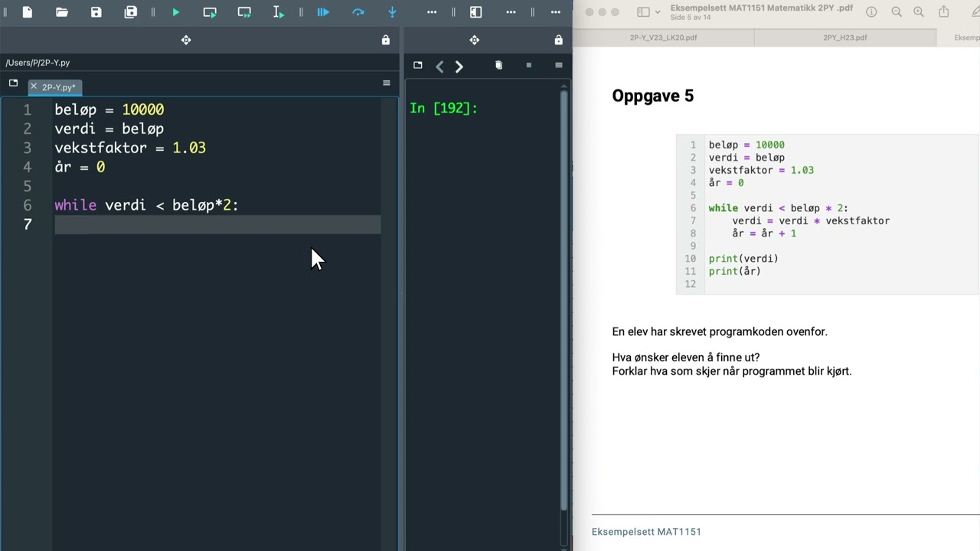Interrupt kernel with stop button
Image resolution: width=980 pixels, height=551 pixels.
[528, 65]
